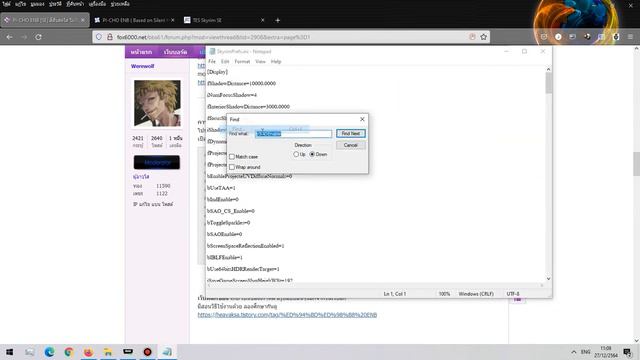Image resolution: width=640 pixels, height=360 pixels.
Task: Click Notepad scroll up arrow
Action: 549,69
